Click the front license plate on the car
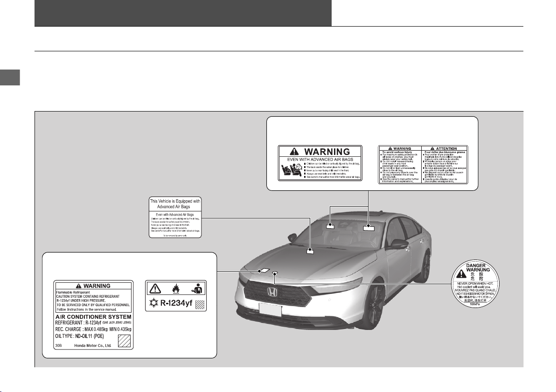556x392 pixels. coord(270,310)
